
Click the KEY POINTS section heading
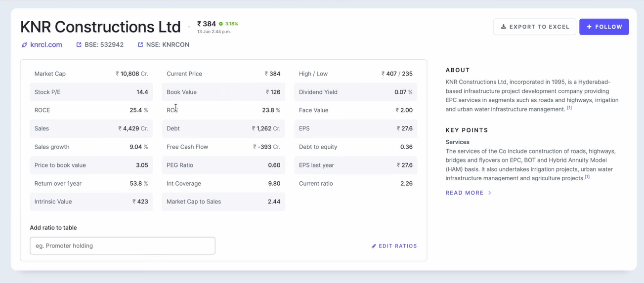pos(467,130)
